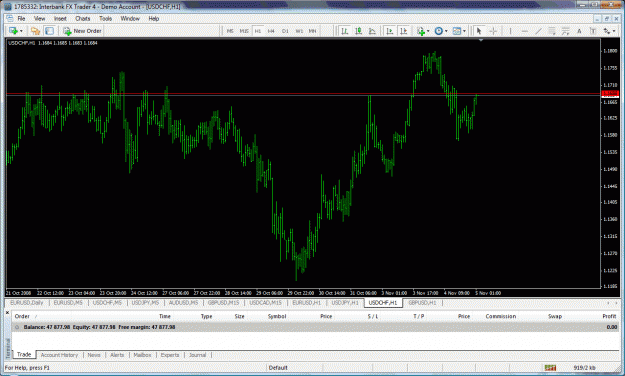Click the connection status bars indicator

[x=550, y=368]
